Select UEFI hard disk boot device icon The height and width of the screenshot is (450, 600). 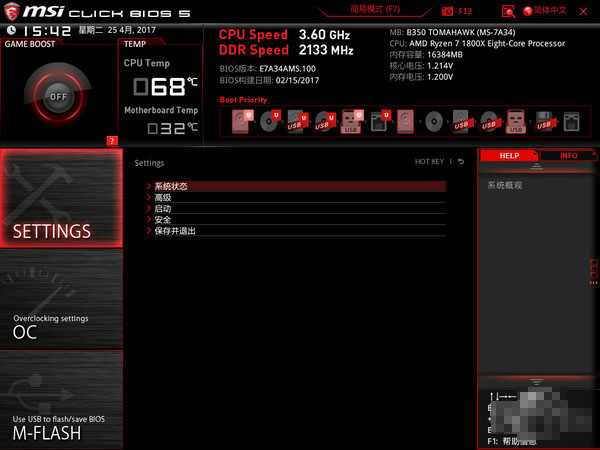(242, 121)
